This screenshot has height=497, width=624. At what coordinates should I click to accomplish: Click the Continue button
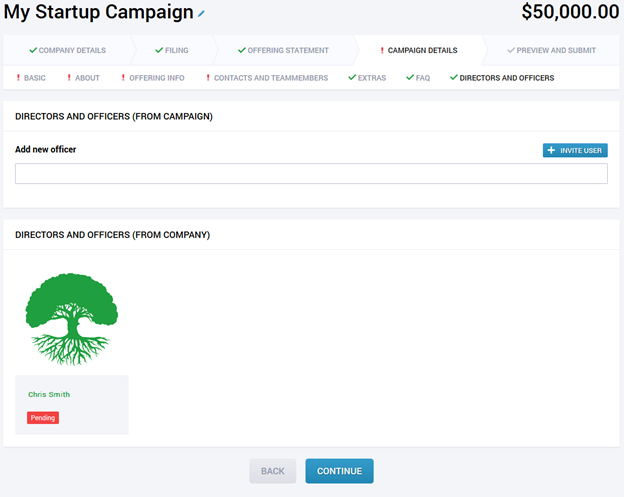click(x=339, y=471)
